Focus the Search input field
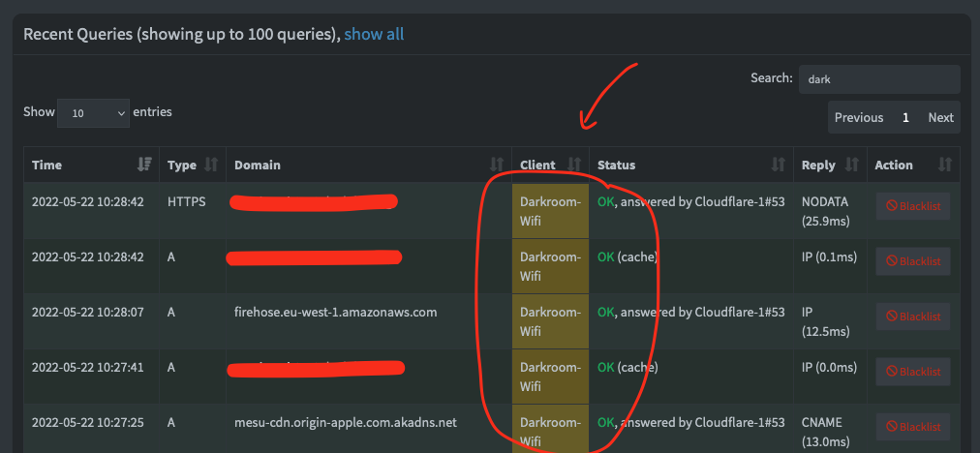This screenshot has height=453, width=980. click(878, 79)
